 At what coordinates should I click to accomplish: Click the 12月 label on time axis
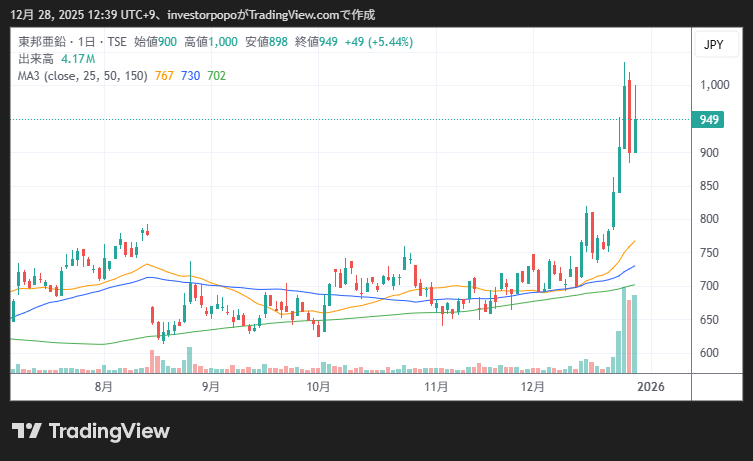pos(533,386)
